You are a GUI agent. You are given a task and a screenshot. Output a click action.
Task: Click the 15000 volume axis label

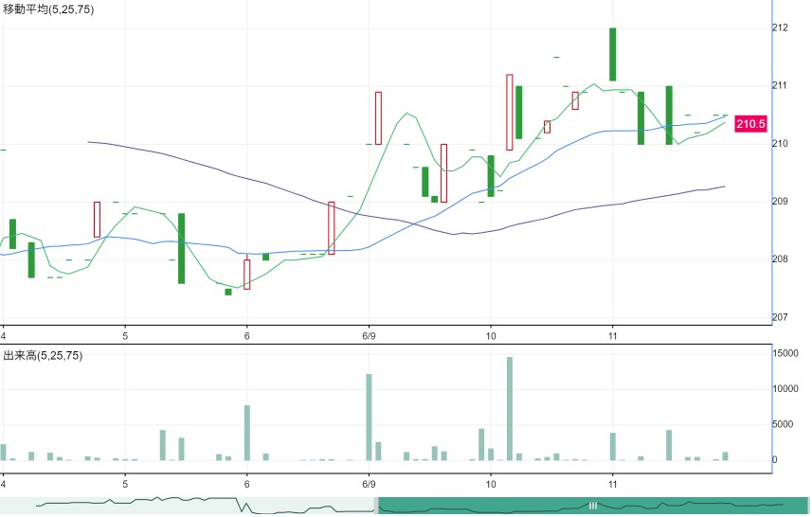tap(785, 353)
